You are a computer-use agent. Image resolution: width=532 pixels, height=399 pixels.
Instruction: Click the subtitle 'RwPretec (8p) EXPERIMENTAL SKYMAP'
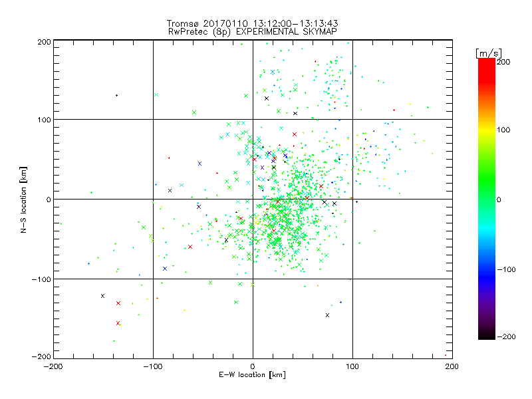(252, 31)
